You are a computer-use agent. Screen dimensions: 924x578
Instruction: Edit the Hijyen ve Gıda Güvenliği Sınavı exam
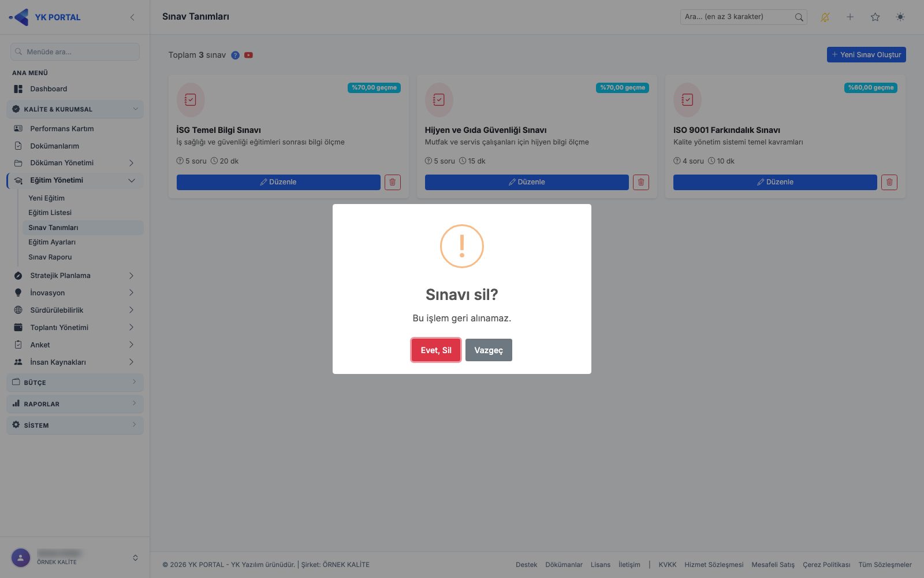click(527, 182)
